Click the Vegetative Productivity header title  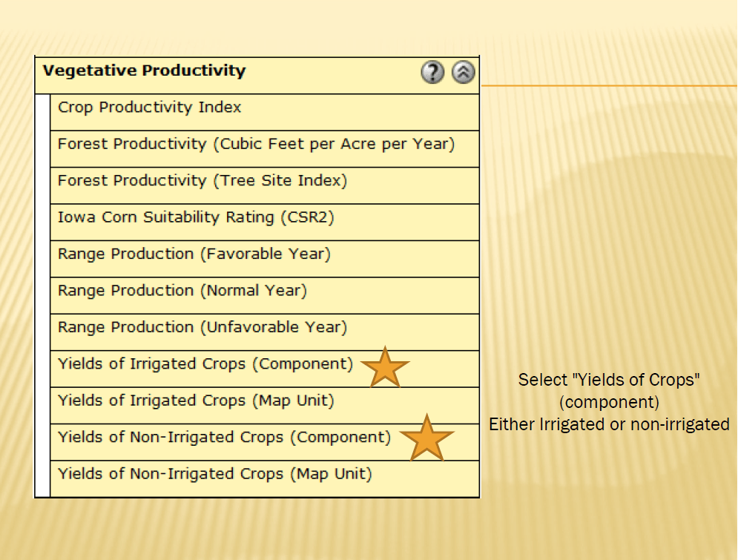coord(144,70)
